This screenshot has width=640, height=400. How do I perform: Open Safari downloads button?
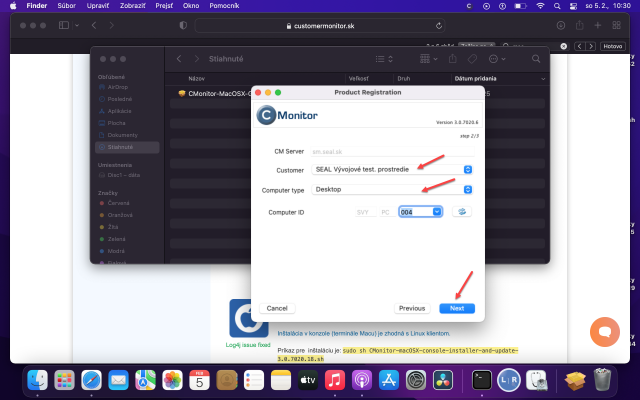[x=561, y=25]
